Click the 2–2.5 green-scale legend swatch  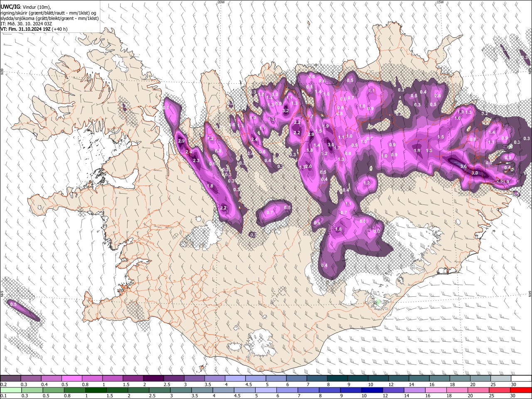138,390
